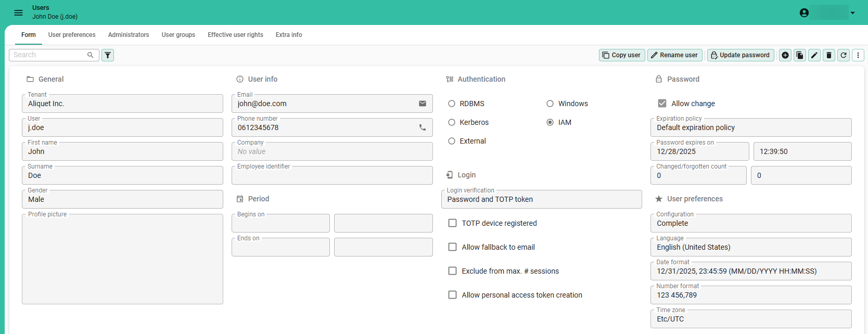Viewport: 868px width, 334px height.
Task: Click the Copy user button
Action: click(x=622, y=55)
